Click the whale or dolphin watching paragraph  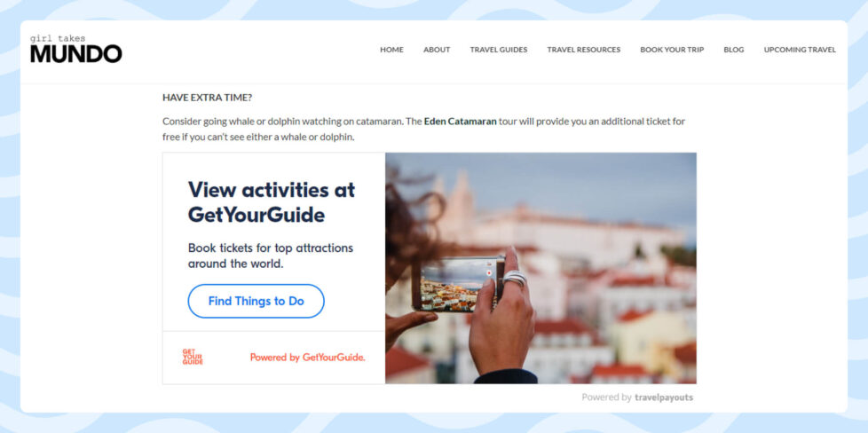pyautogui.click(x=424, y=129)
